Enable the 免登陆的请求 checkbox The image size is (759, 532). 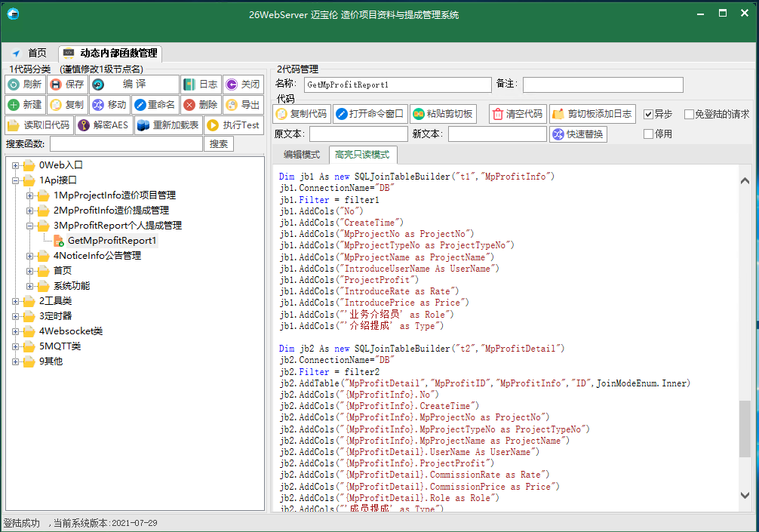pyautogui.click(x=689, y=114)
